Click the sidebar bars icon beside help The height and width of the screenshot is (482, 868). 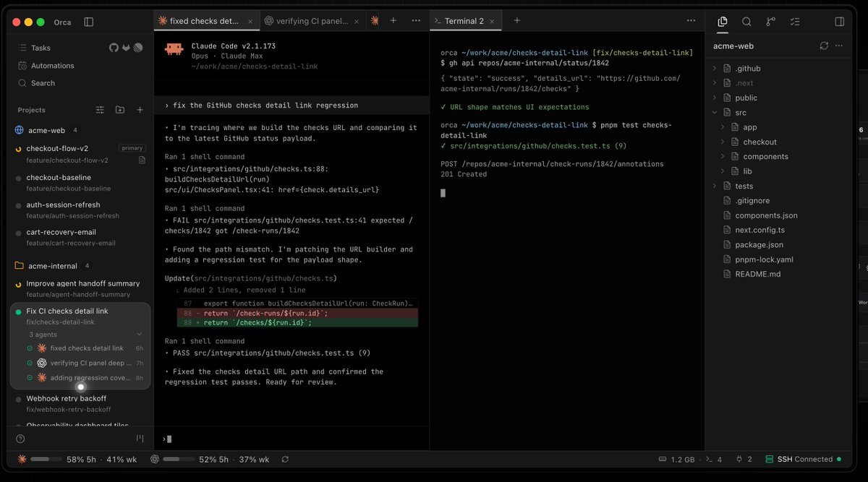140,439
